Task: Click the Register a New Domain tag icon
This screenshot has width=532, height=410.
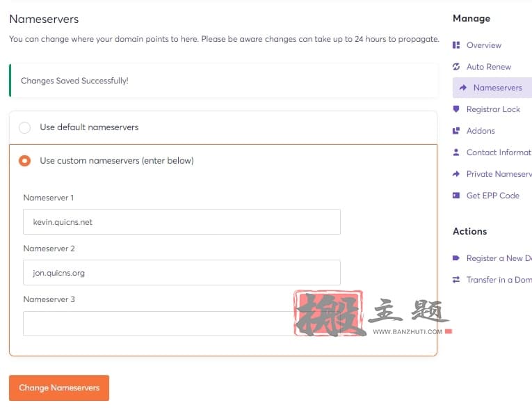Action: (456, 258)
